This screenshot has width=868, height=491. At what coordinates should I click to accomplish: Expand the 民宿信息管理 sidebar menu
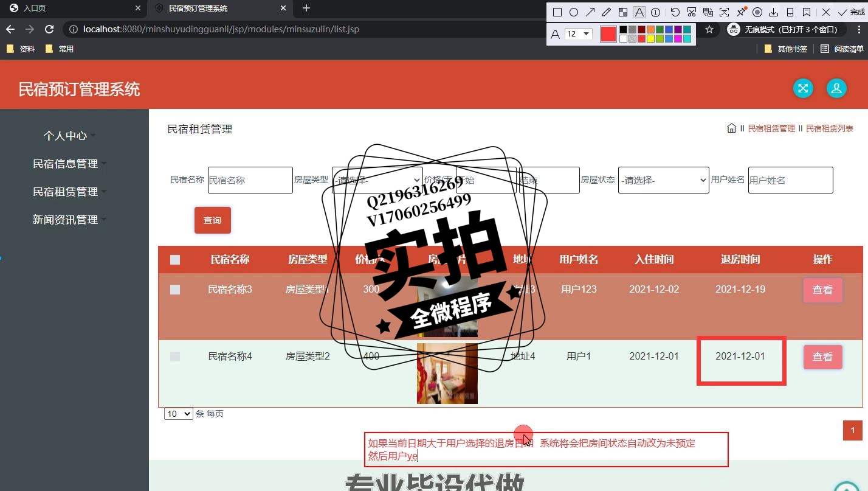69,164
